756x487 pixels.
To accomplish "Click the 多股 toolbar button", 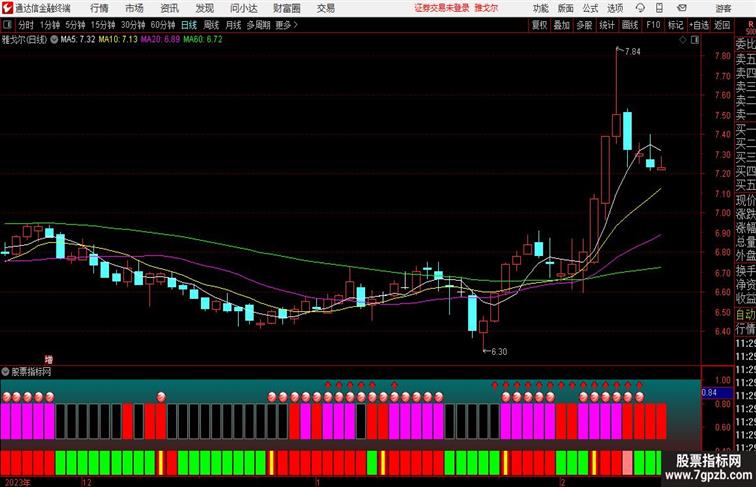I will point(584,25).
